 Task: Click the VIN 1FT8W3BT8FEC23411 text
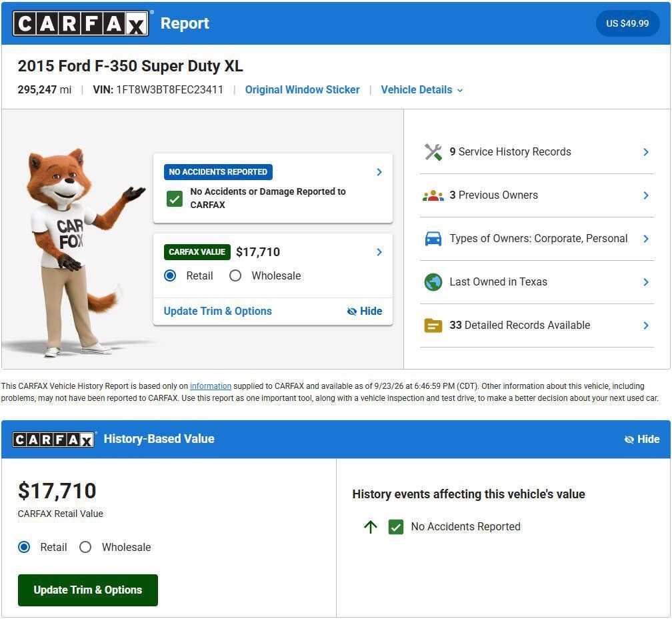158,89
